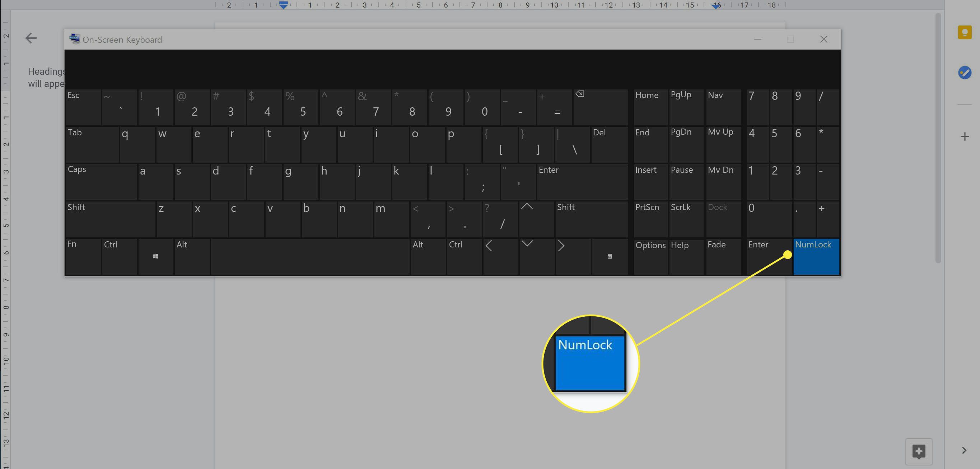
Task: Click the PgUp key
Action: (686, 107)
